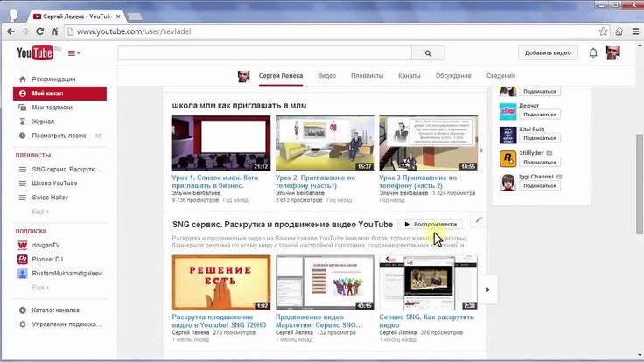This screenshot has height=362, width=644.
Task: Subscribe to the Iggi Channel
Action: [541, 186]
